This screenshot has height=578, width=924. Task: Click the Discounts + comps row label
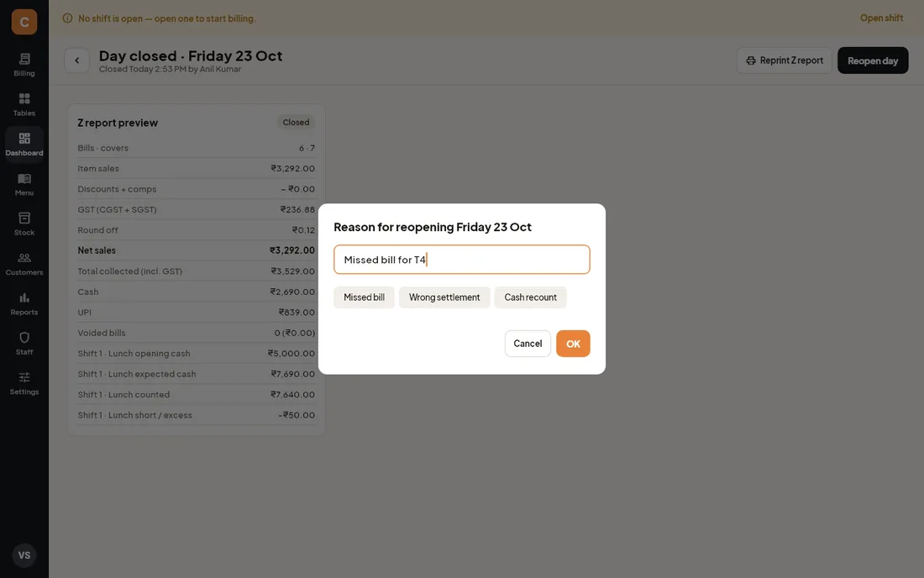pyautogui.click(x=117, y=189)
